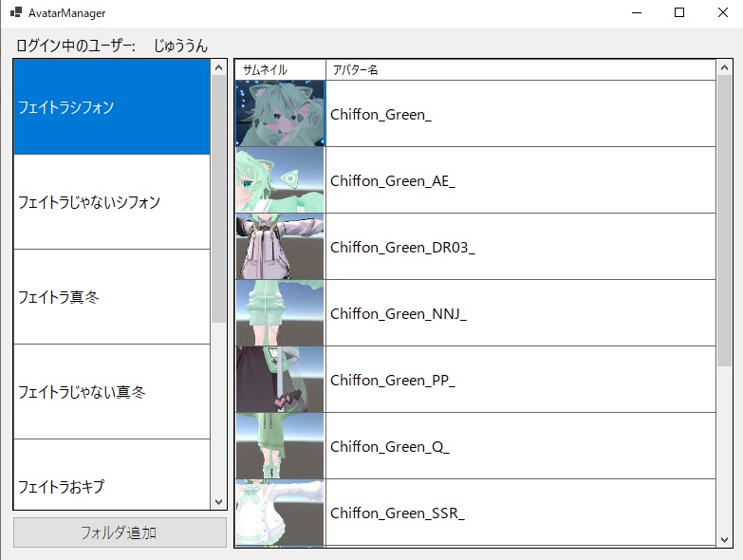Screen dimensions: 743x560
Task: Click the folder list scroll-down arrow
Action: pyautogui.click(x=218, y=502)
